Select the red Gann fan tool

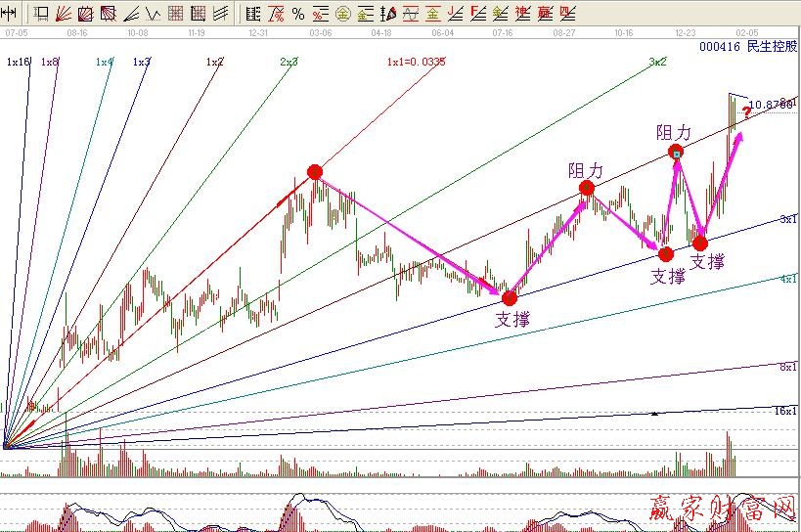click(63, 14)
